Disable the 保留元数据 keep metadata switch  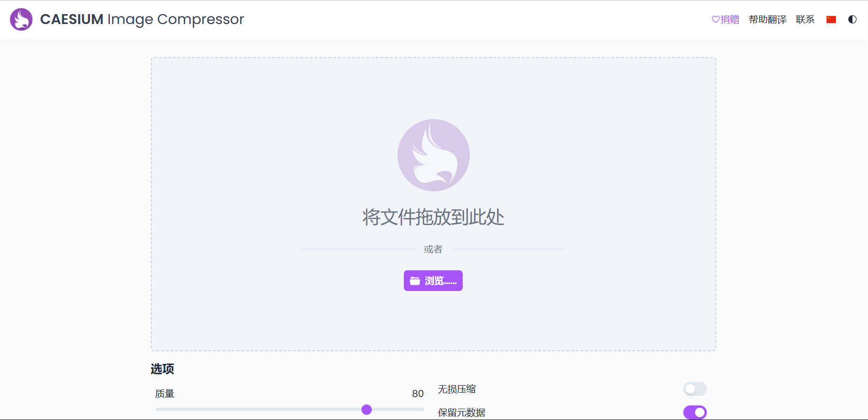(x=695, y=412)
